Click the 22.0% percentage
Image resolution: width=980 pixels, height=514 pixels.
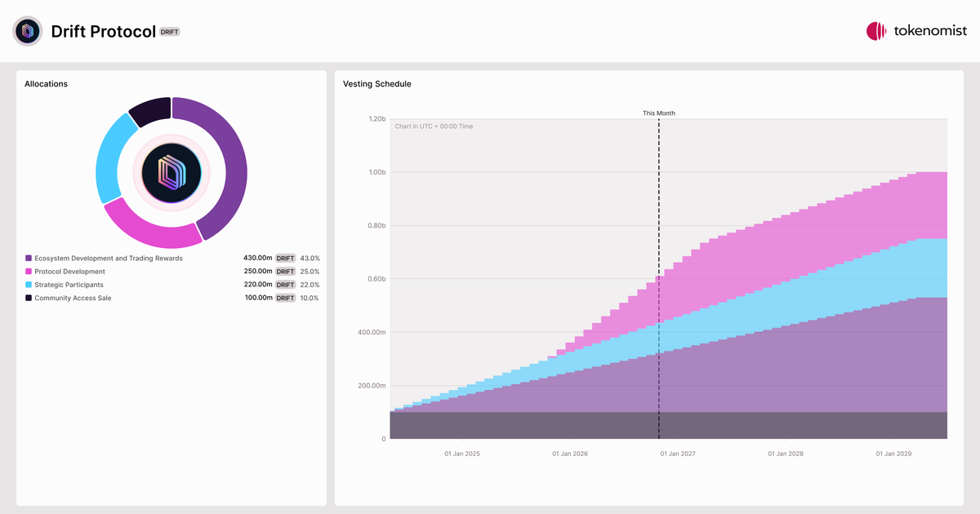pos(310,285)
